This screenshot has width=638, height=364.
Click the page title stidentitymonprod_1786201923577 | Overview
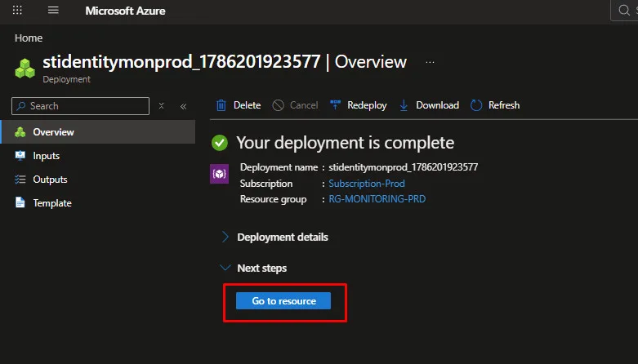tap(225, 62)
